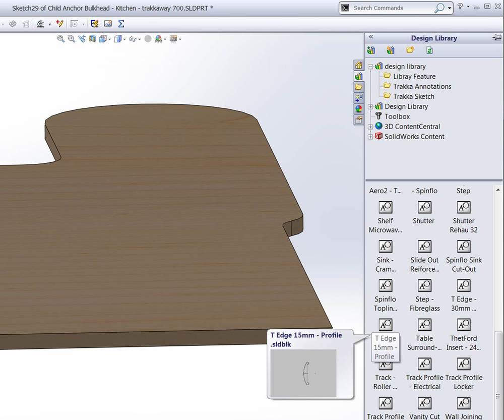Select the Toolbox tree item
The width and height of the screenshot is (504, 420).
click(397, 116)
